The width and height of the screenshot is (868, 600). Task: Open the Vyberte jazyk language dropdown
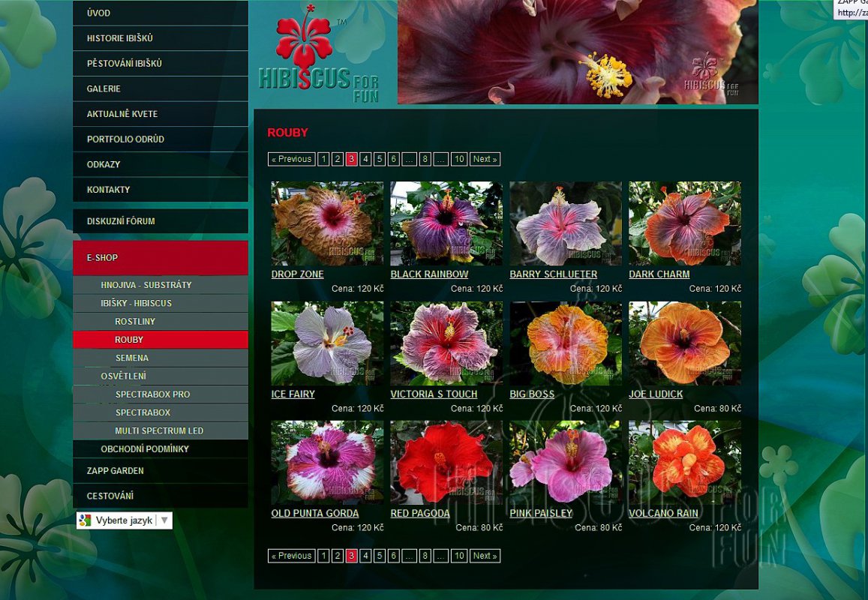(x=125, y=520)
